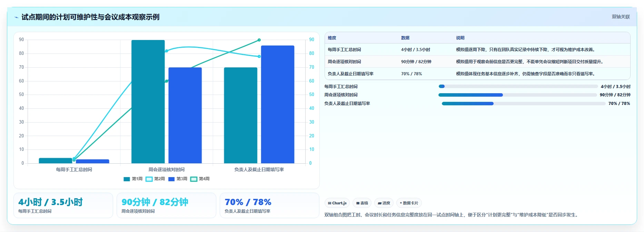Click the 4小时 / 3.5小时 progress value label

615,87
